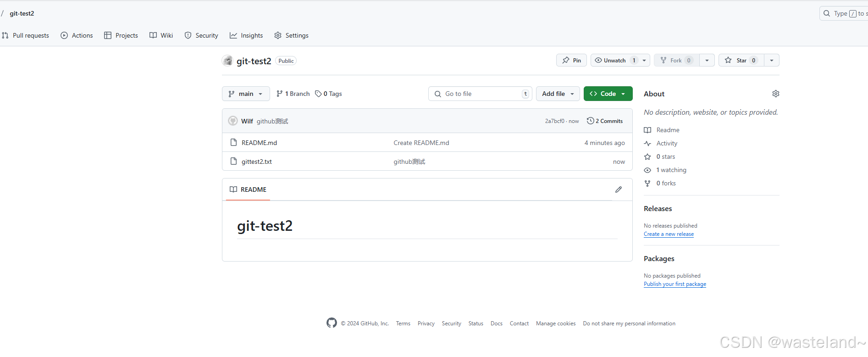View the 2 Commits history

(605, 121)
